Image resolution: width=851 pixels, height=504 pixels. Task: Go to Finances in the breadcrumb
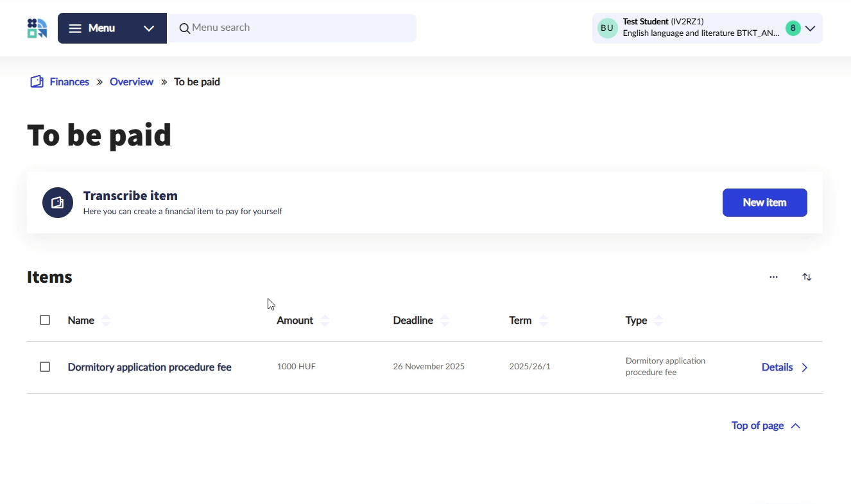pos(69,82)
